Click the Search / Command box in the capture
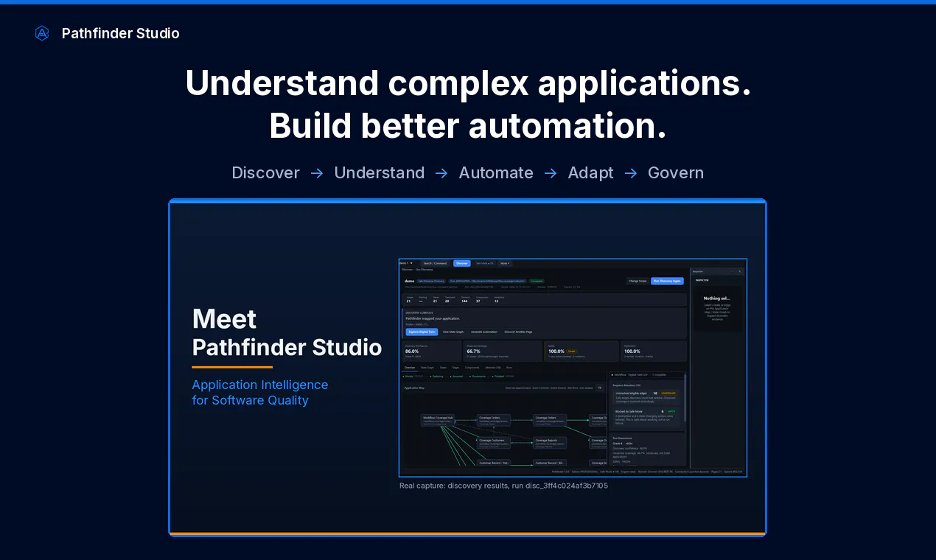 [x=435, y=263]
